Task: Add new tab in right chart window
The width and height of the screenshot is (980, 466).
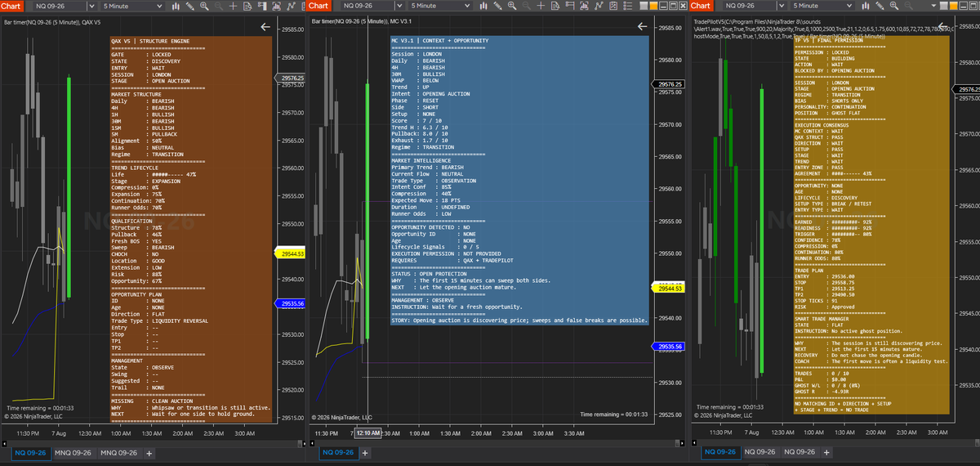Action: [x=826, y=452]
